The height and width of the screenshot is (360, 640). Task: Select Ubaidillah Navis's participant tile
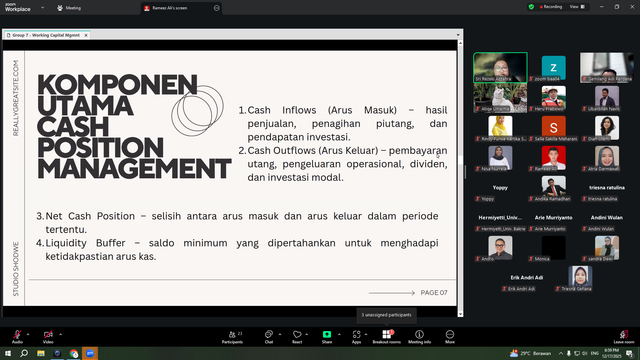click(607, 98)
